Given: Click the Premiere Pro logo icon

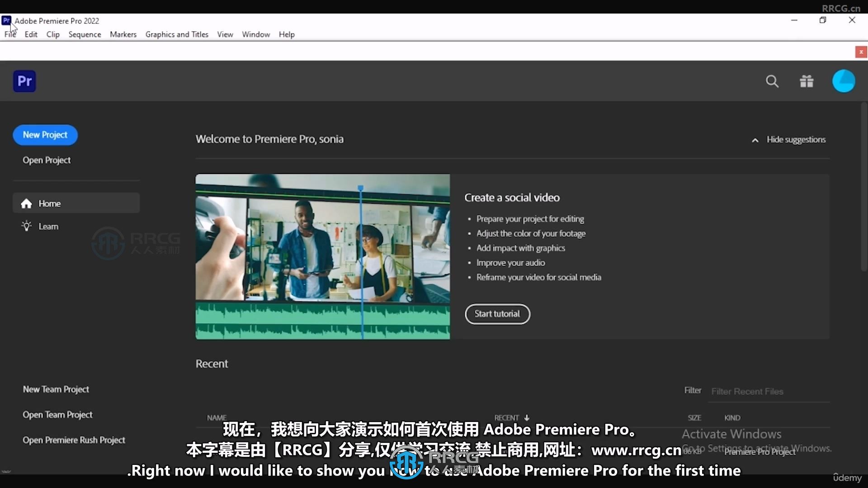Looking at the screenshot, I should coord(24,81).
